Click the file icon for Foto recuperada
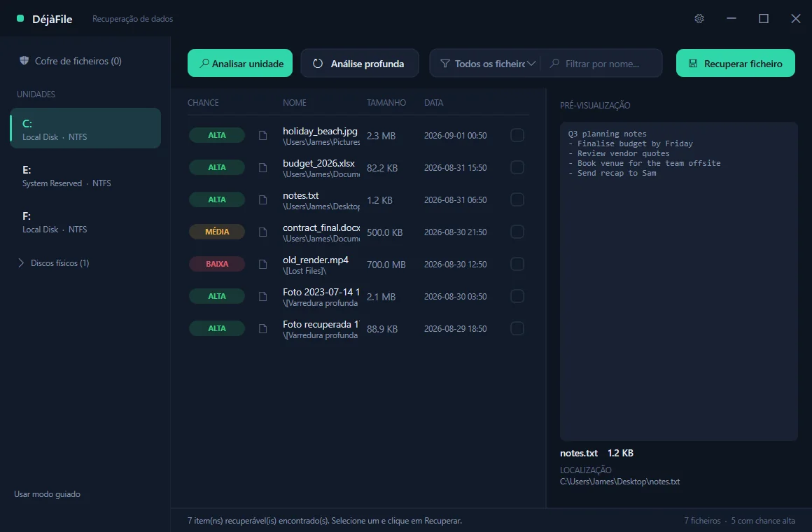Screen dimensions: 812x532 pyautogui.click(x=263, y=328)
